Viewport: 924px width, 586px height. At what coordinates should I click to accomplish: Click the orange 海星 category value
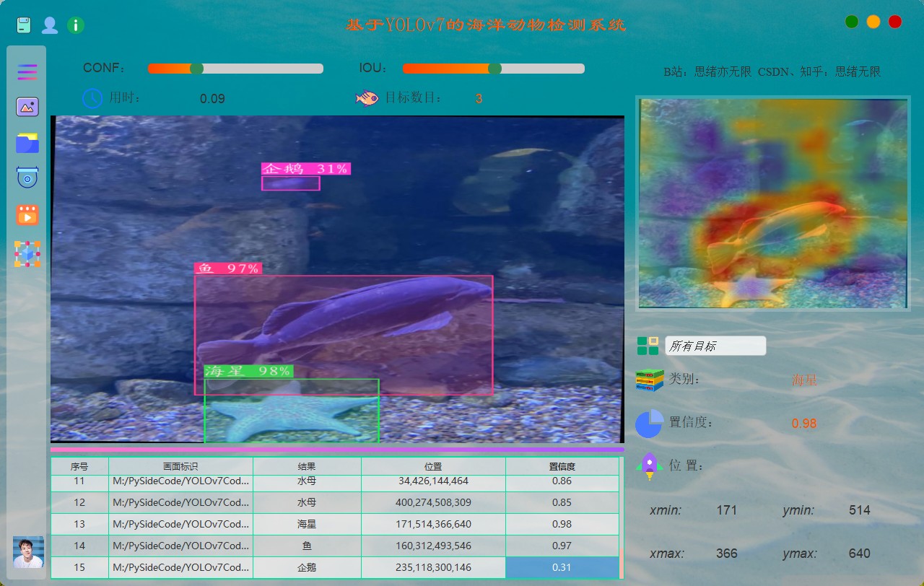point(804,380)
